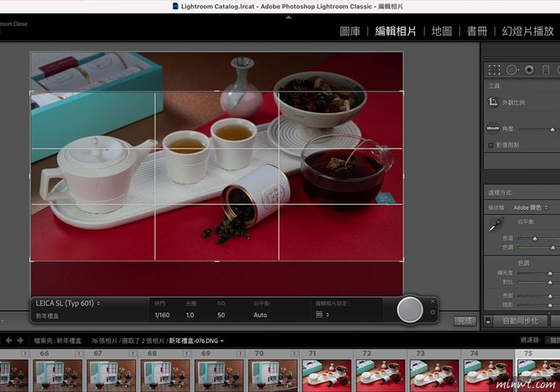Click the 陰影 slider handle

coord(550,305)
